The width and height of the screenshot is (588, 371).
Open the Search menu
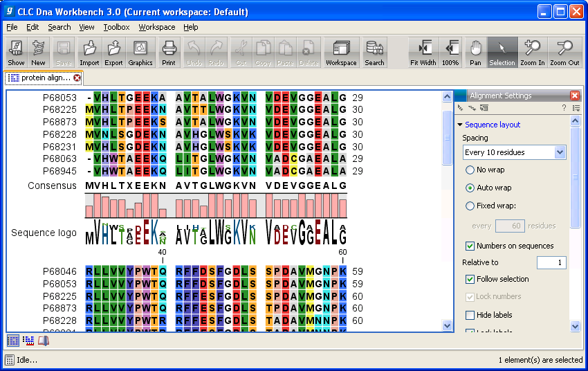pos(59,27)
